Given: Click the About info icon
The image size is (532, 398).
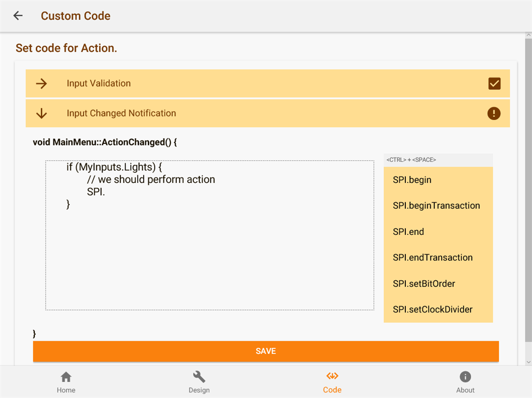Looking at the screenshot, I should click(465, 377).
